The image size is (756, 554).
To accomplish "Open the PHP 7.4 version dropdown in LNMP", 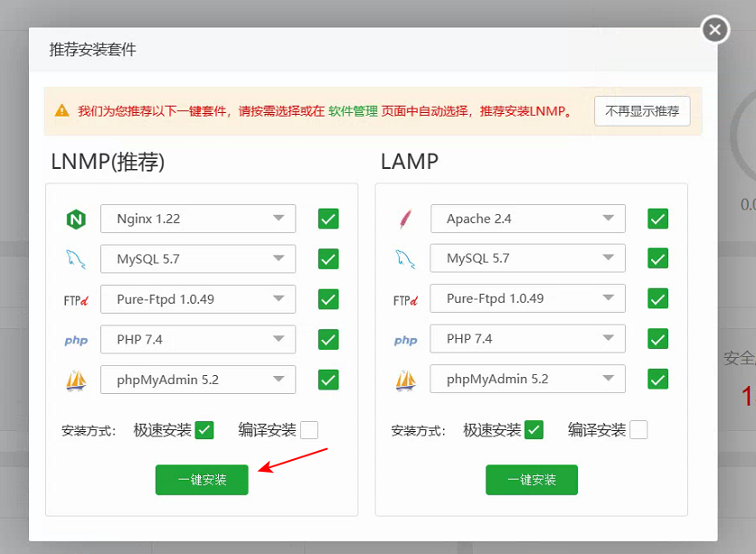I will pos(198,339).
